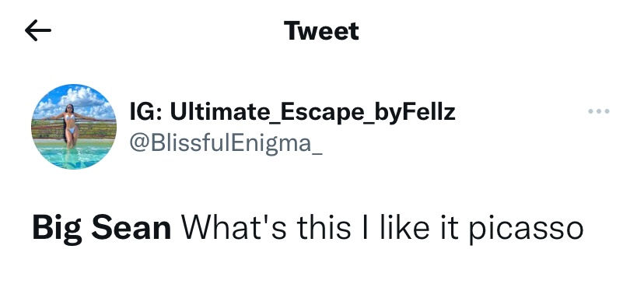Go back using the left arrow icon

pos(38,30)
